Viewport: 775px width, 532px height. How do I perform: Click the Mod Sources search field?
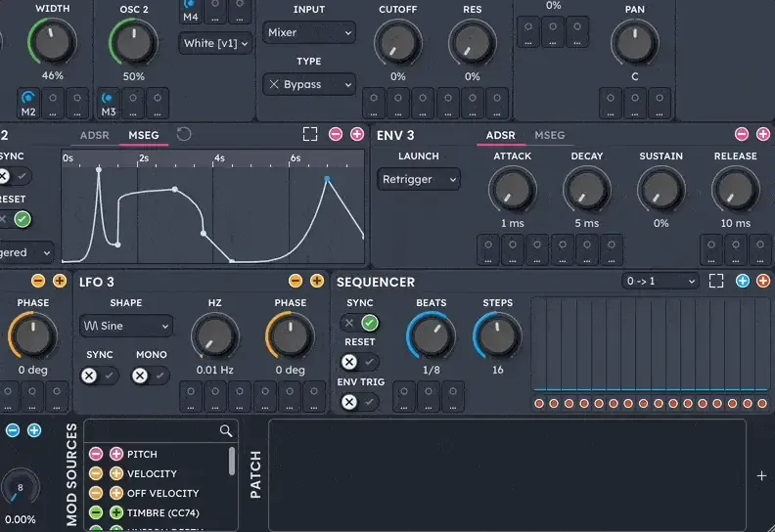point(161,431)
